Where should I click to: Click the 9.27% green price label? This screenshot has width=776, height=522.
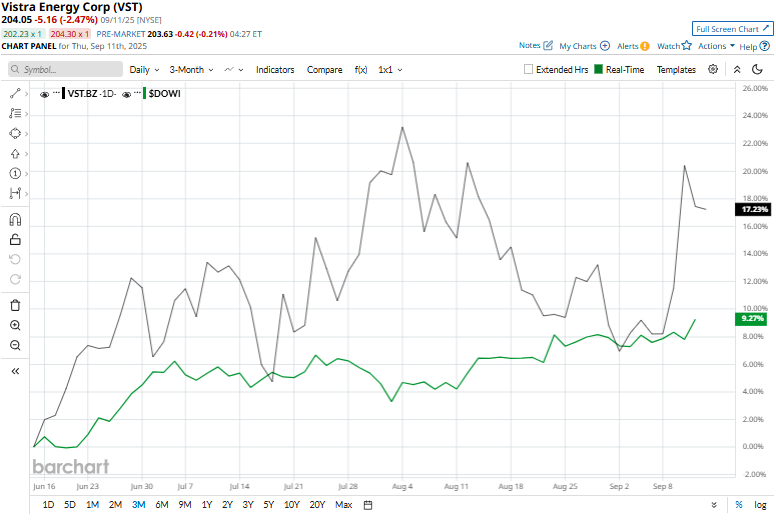click(752, 318)
